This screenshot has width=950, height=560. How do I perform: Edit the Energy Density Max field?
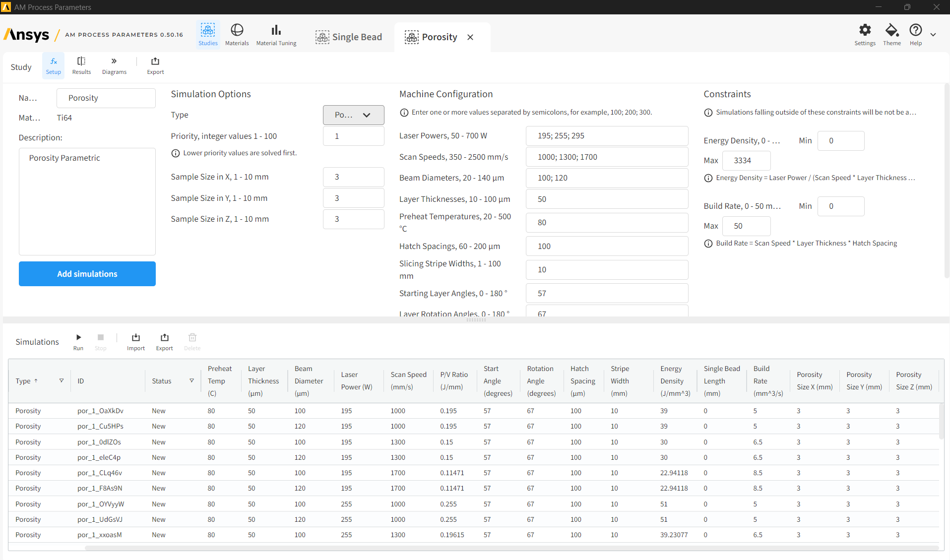click(746, 161)
